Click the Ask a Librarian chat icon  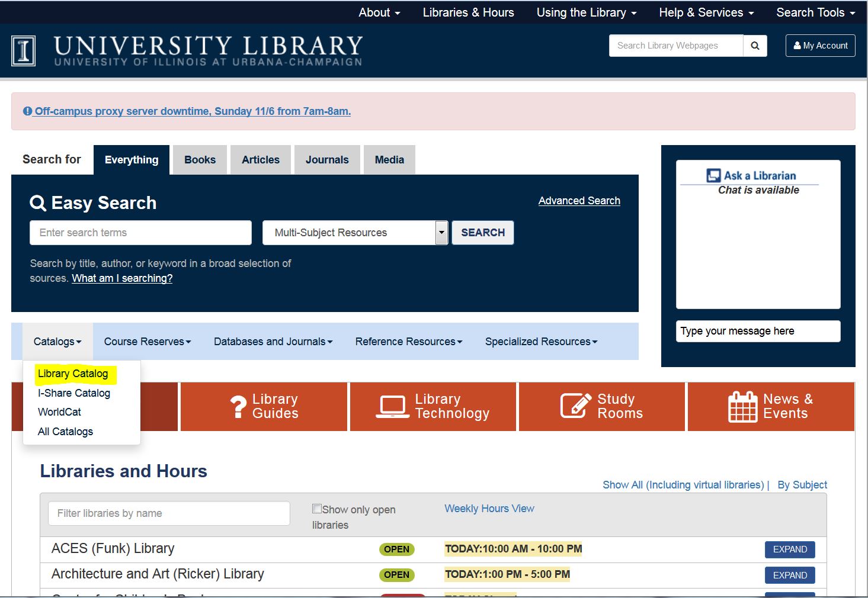[712, 175]
